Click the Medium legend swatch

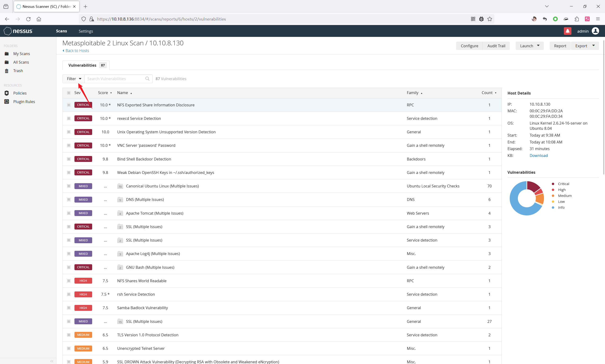(x=553, y=196)
